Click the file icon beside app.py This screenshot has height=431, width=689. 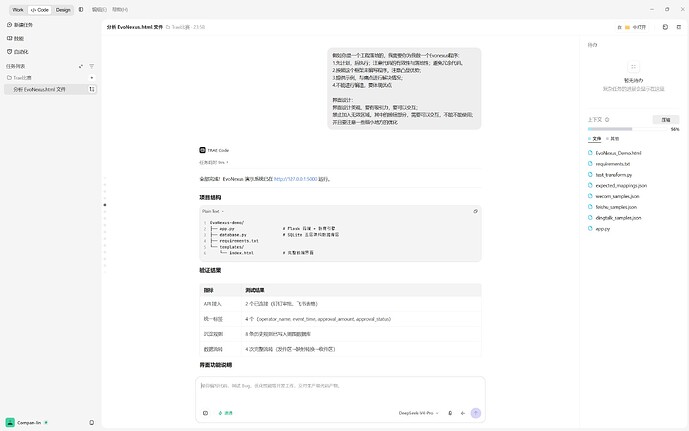click(590, 228)
